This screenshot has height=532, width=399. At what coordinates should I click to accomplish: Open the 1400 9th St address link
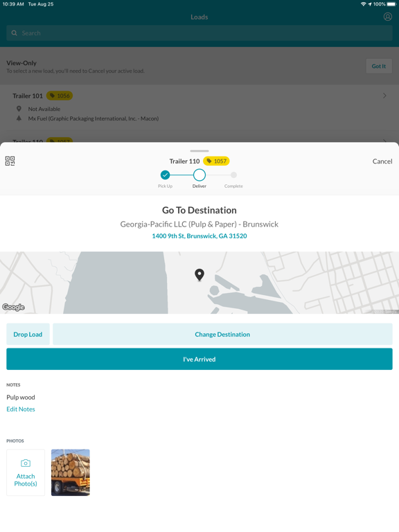tap(199, 236)
